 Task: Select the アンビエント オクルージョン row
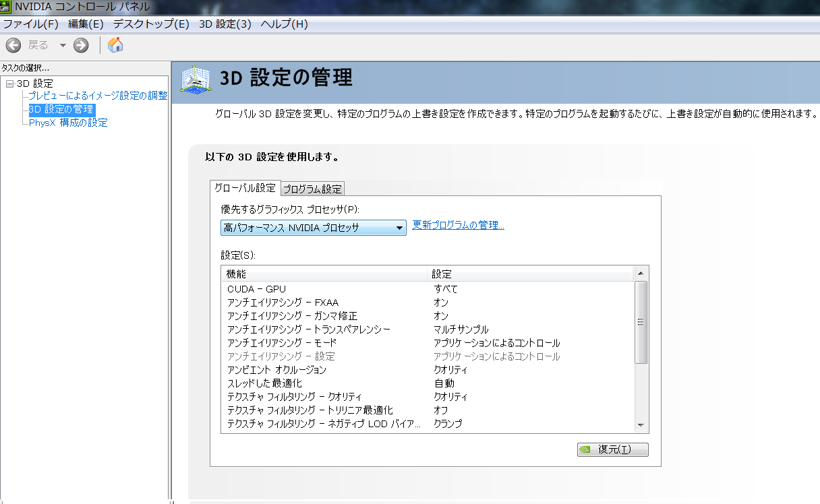428,370
